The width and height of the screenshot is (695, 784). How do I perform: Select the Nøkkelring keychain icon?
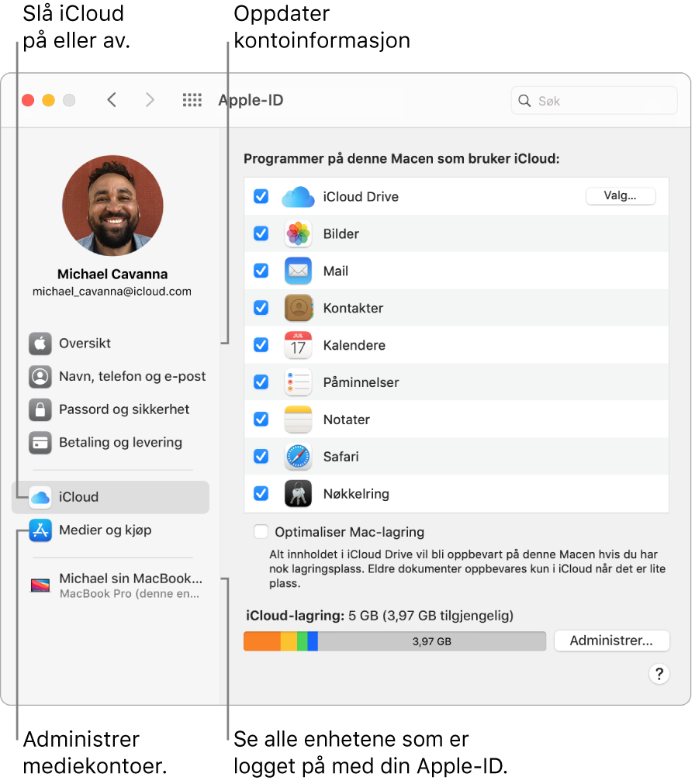tap(298, 494)
